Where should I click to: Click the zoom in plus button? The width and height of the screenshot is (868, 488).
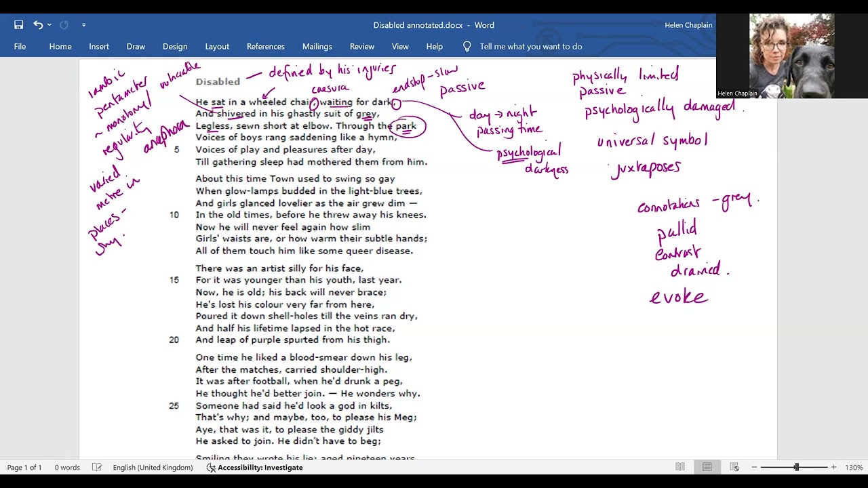coord(834,468)
